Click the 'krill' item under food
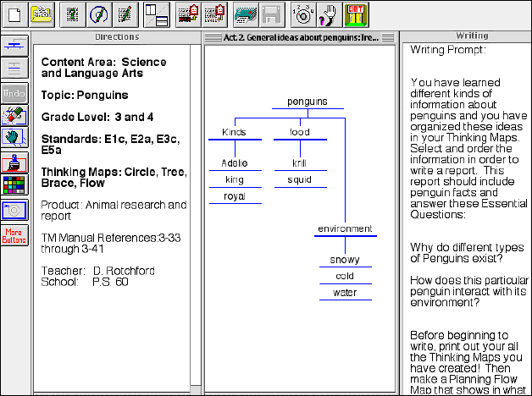Viewport: 532px width, 396px height. (x=299, y=163)
